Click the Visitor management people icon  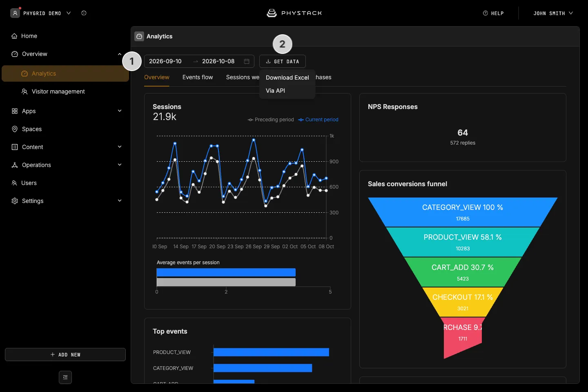click(x=24, y=91)
